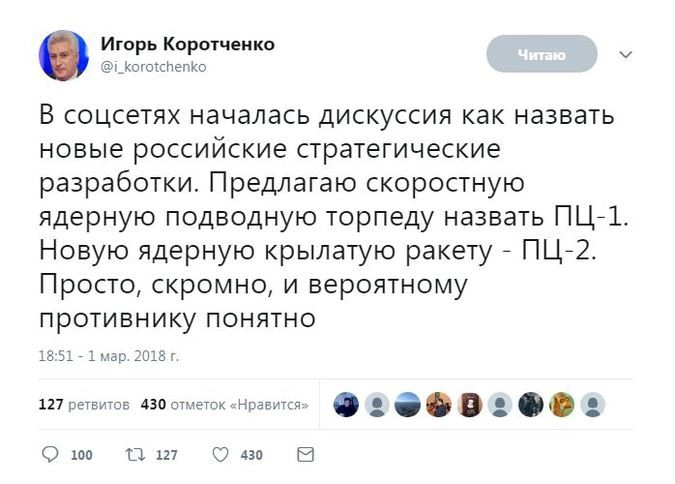The image size is (675, 484).
Task: Click the seventh liker avatar with dark photo
Action: (x=531, y=404)
